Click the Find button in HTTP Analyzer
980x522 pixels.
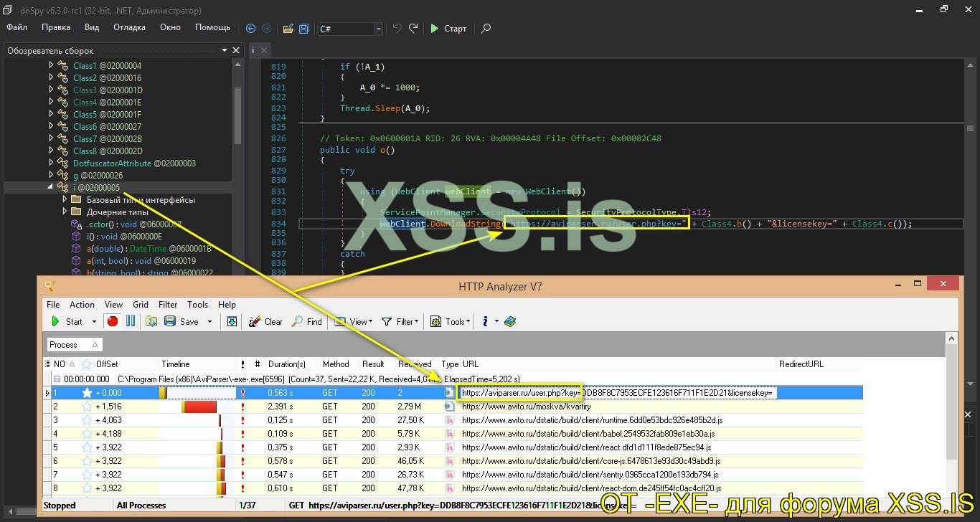pos(306,322)
